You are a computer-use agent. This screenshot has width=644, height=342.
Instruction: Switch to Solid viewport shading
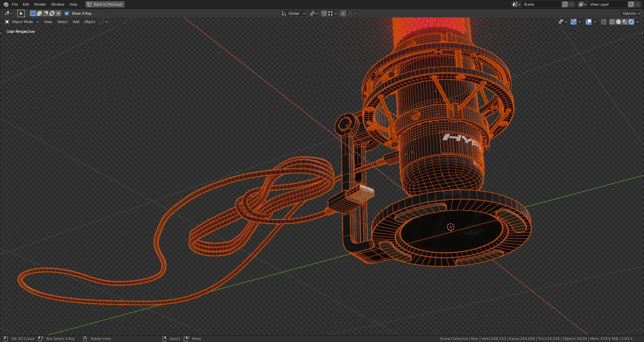pos(619,22)
